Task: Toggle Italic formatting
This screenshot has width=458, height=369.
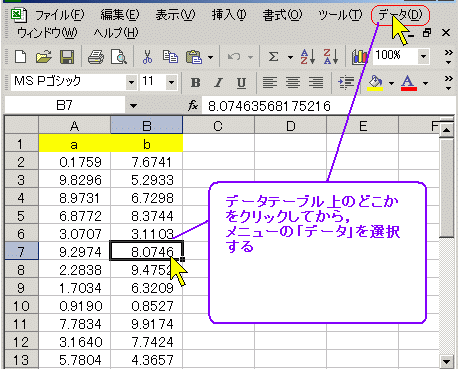Action: tap(219, 82)
